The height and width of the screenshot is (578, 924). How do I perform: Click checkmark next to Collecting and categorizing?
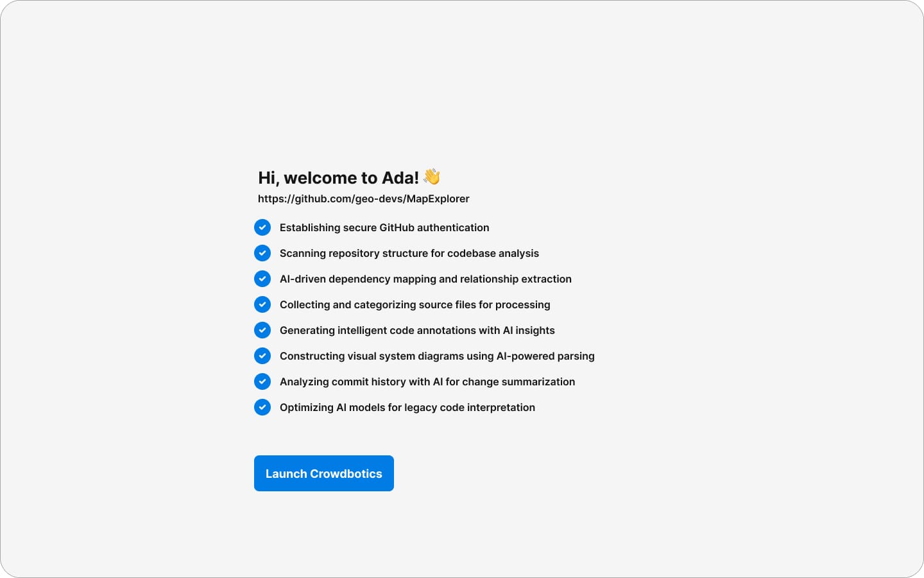tap(262, 304)
